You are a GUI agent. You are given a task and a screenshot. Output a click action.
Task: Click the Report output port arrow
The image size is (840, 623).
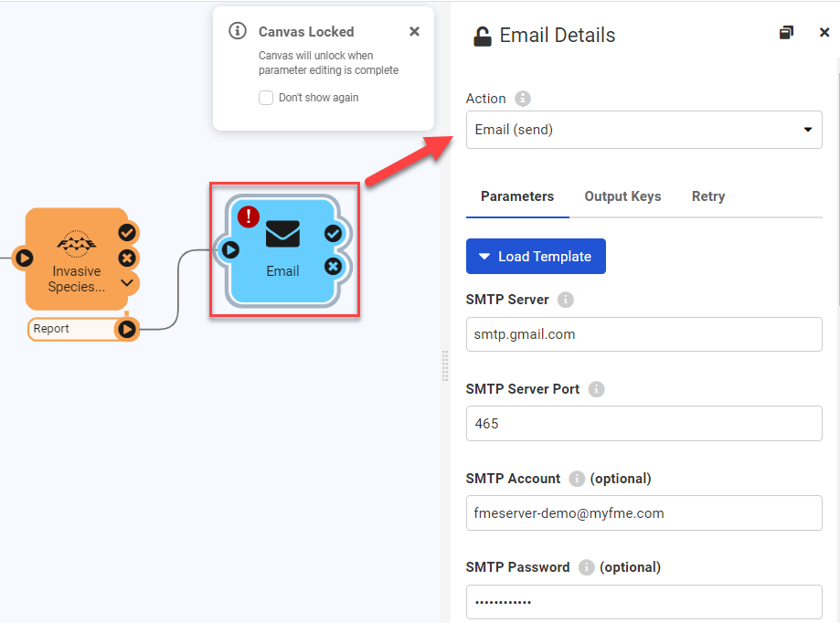127,329
